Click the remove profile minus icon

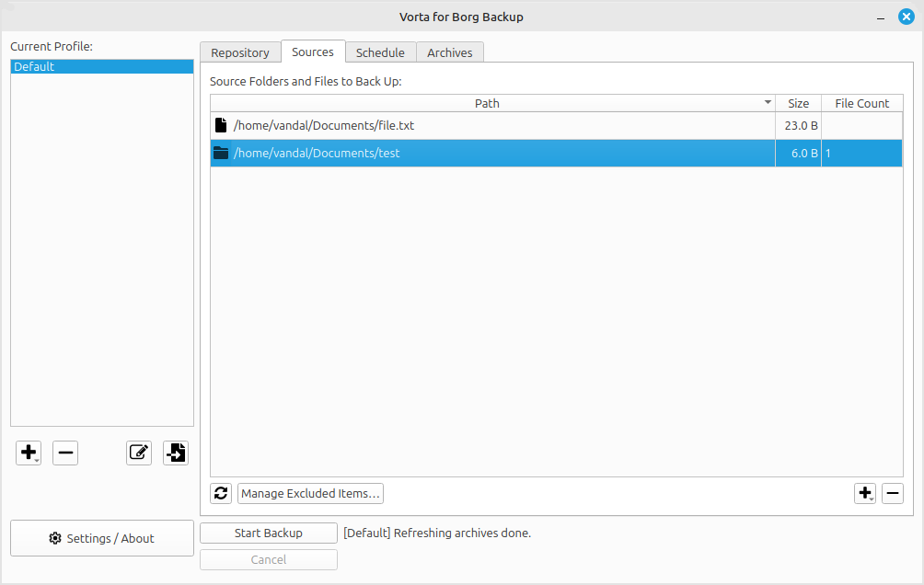click(x=65, y=453)
